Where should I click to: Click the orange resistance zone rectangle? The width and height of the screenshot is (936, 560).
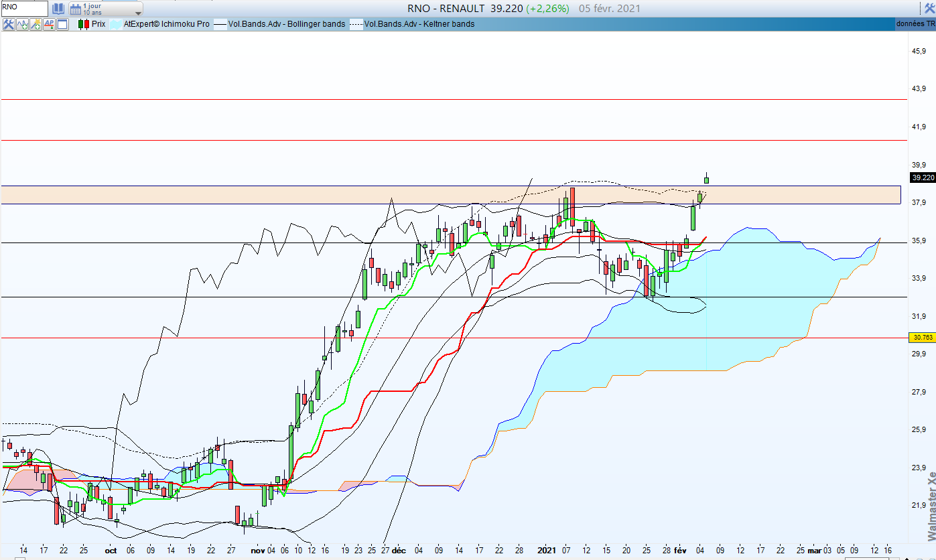pyautogui.click(x=450, y=195)
